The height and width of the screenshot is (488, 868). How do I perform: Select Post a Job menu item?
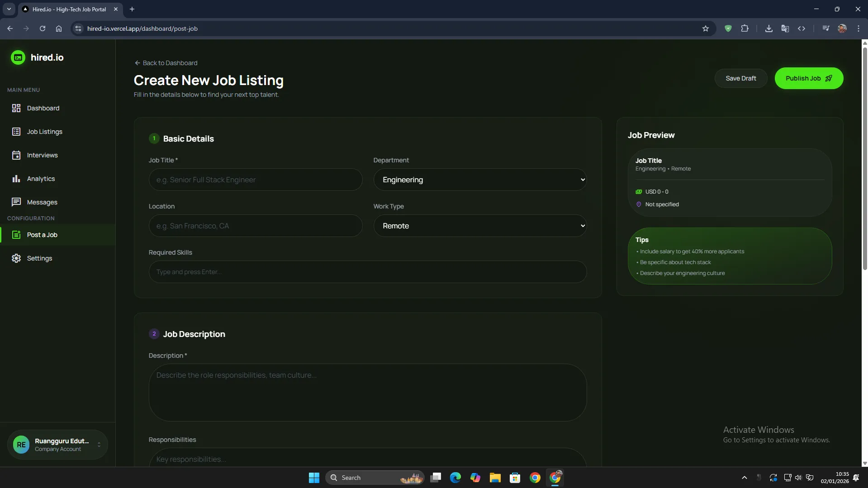[42, 235]
